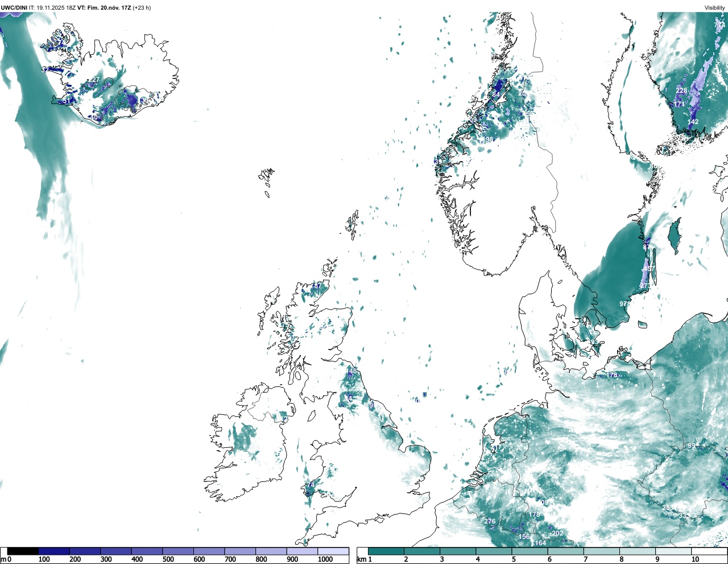The width and height of the screenshot is (728, 564).
Task: Pick the 200–300 m visibility color block
Action: pyautogui.click(x=85, y=551)
